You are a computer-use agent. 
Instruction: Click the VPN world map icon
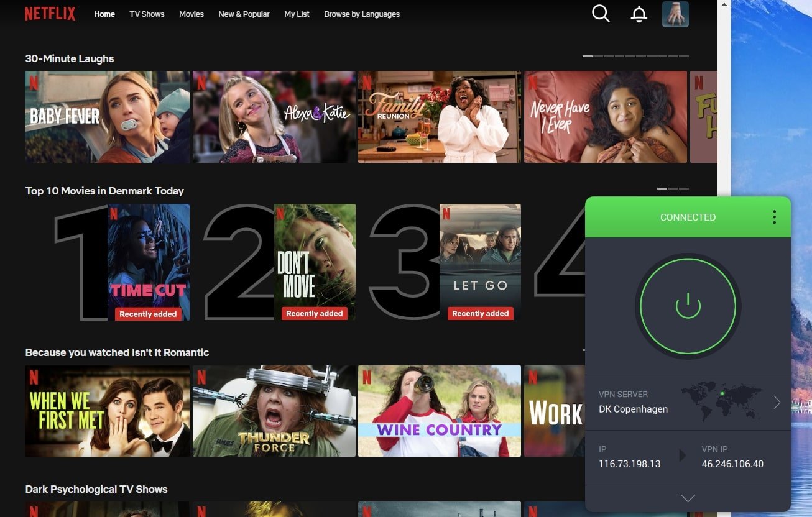(722, 401)
